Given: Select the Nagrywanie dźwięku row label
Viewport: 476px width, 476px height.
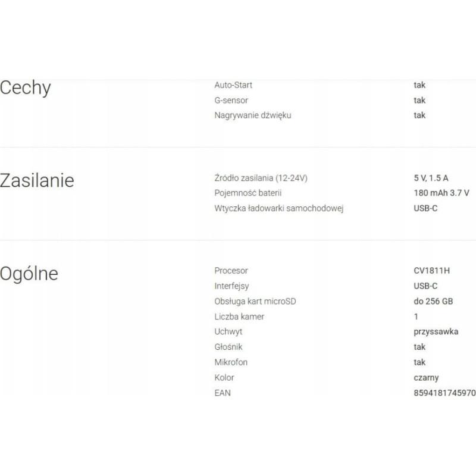Looking at the screenshot, I should click(x=253, y=115).
